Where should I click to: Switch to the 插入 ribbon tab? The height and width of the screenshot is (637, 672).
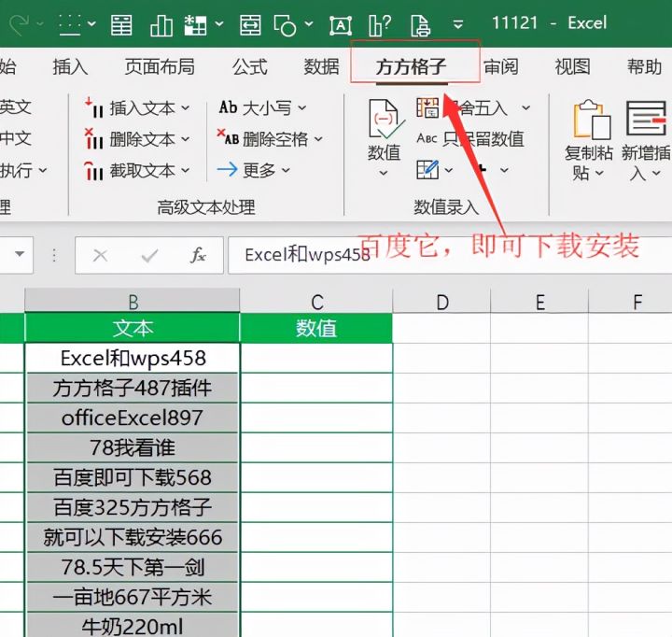pos(70,67)
